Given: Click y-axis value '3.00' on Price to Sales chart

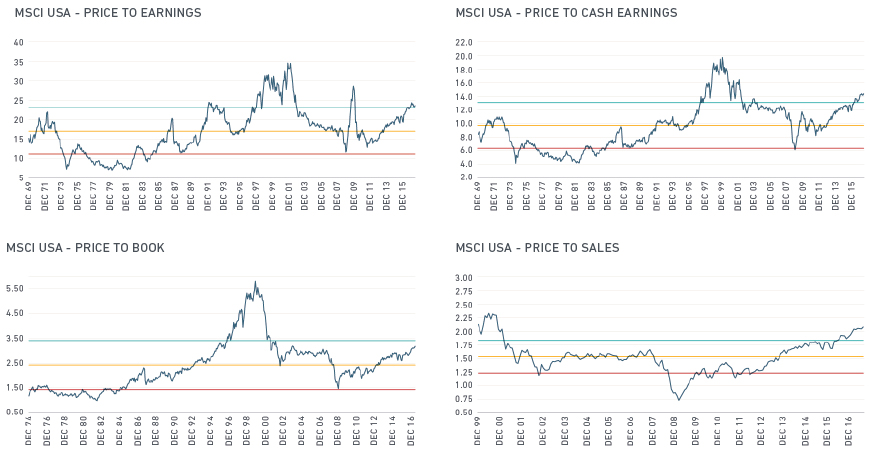Looking at the screenshot, I should pos(463,278).
